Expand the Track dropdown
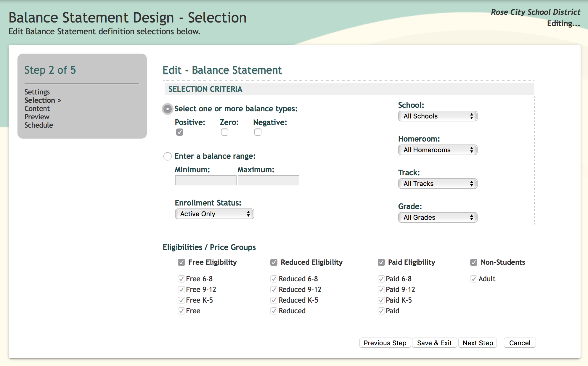588x366 pixels. pos(438,184)
